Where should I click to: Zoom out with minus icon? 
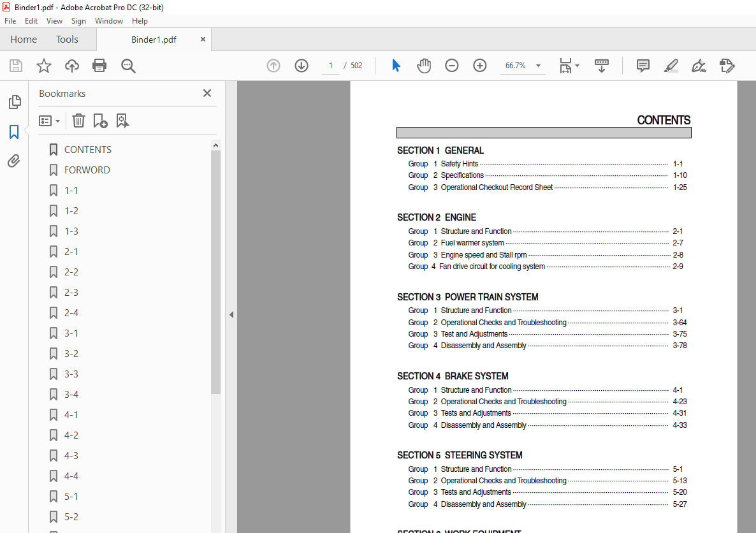[452, 66]
